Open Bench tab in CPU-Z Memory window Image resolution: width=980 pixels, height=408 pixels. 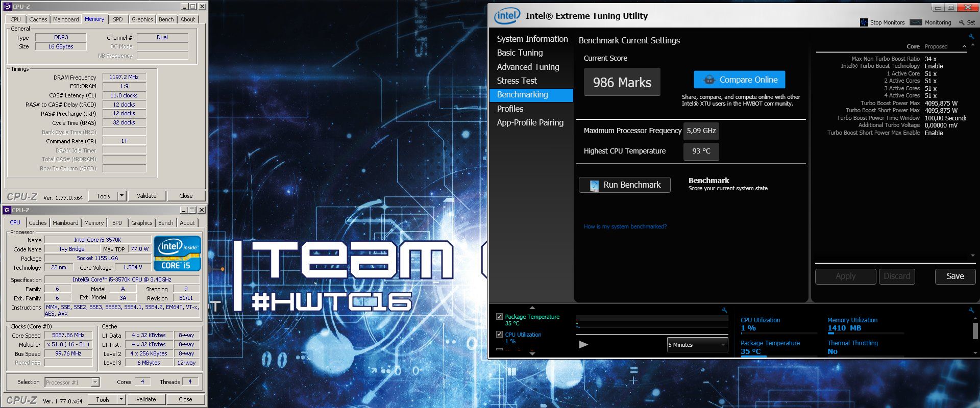[166, 19]
